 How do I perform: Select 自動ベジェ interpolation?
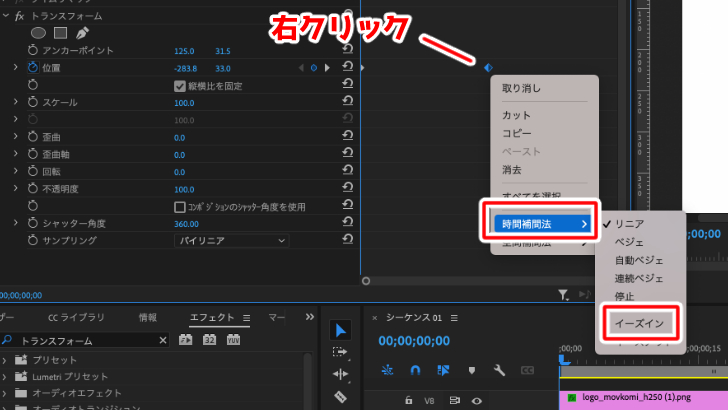point(640,260)
